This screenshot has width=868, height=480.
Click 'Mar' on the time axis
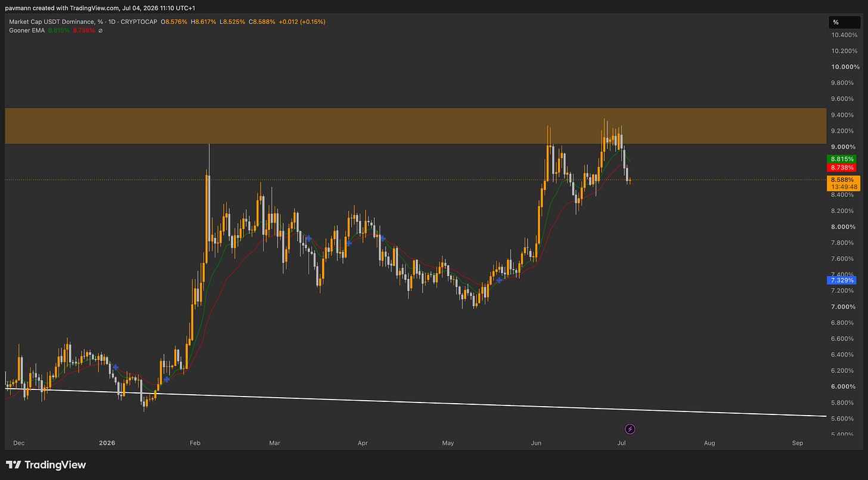(275, 443)
